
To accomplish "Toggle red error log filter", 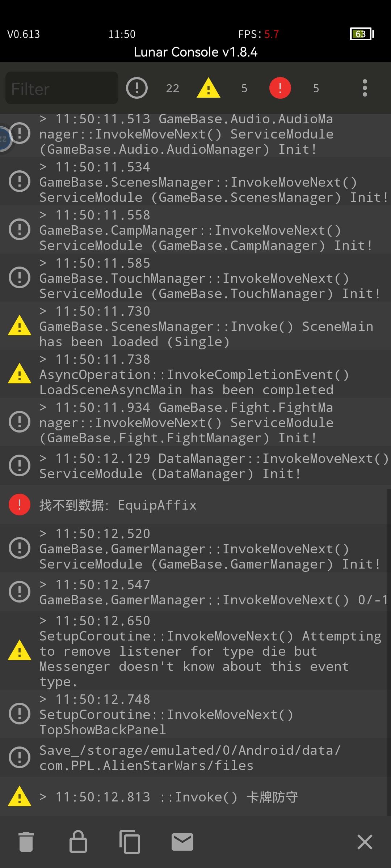I will click(x=280, y=88).
